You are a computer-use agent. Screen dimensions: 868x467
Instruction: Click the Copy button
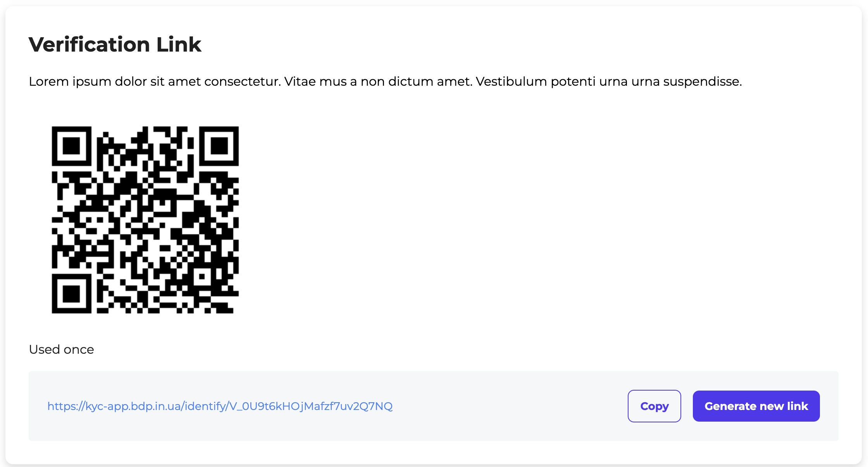click(x=654, y=406)
